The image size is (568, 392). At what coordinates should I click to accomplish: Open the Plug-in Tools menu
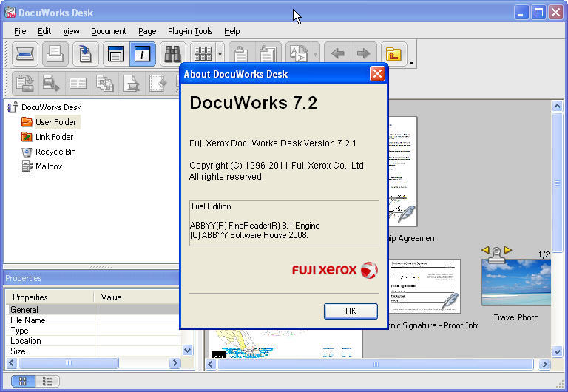click(190, 31)
